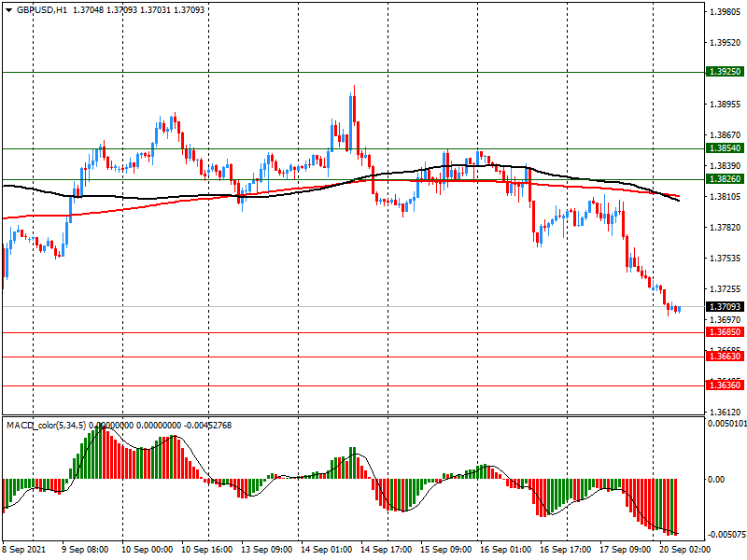Click the 1.37820 value on price scale
The height and width of the screenshot is (560, 747).
[x=726, y=228]
